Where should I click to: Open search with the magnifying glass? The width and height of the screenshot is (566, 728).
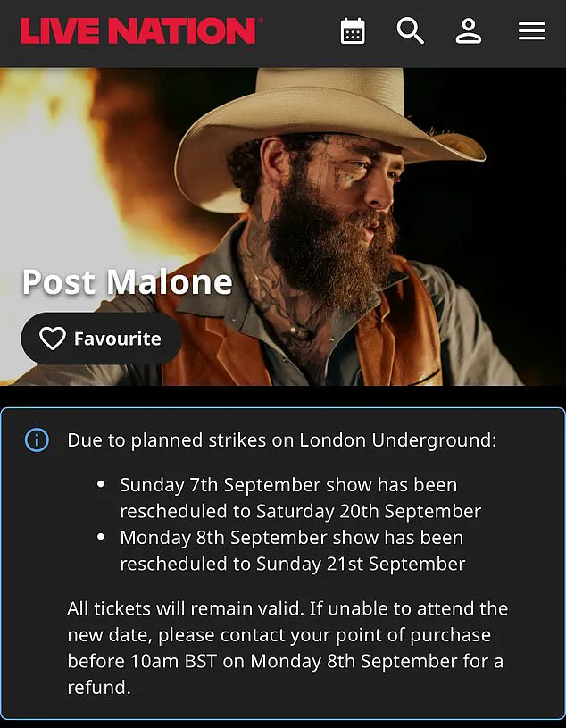411,31
